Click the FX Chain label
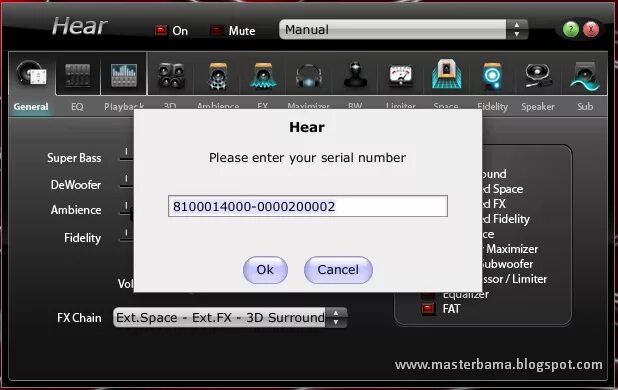Viewport: 618px width, 390px height. (x=79, y=318)
